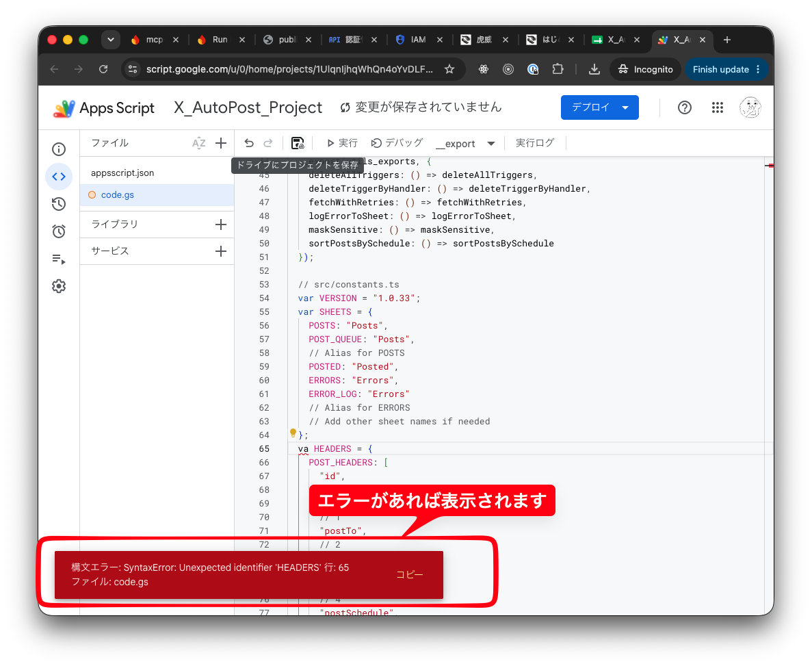
Task: Select appsscript.json file
Action: coord(157,173)
